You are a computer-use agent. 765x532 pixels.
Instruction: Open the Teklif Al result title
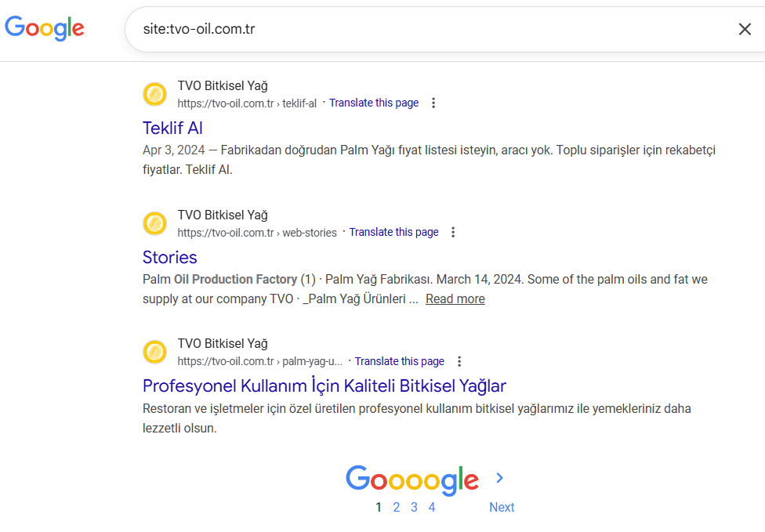coord(173,128)
